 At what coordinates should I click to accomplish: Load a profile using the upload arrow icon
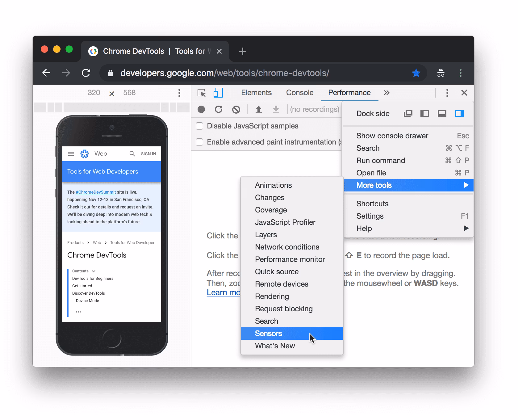click(259, 109)
